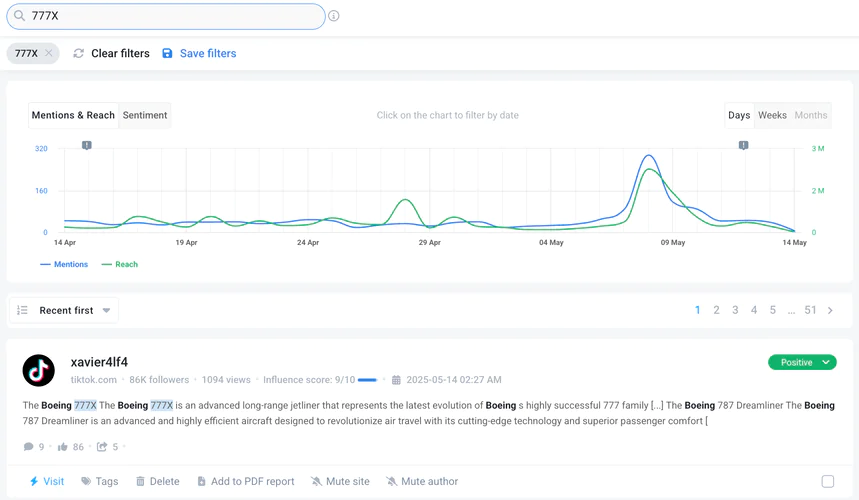
Task: Click the chart peak near 08 May
Action: pos(649,156)
